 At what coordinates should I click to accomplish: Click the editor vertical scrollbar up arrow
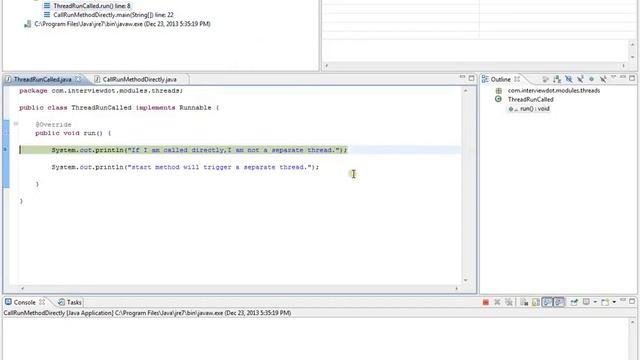[x=466, y=90]
